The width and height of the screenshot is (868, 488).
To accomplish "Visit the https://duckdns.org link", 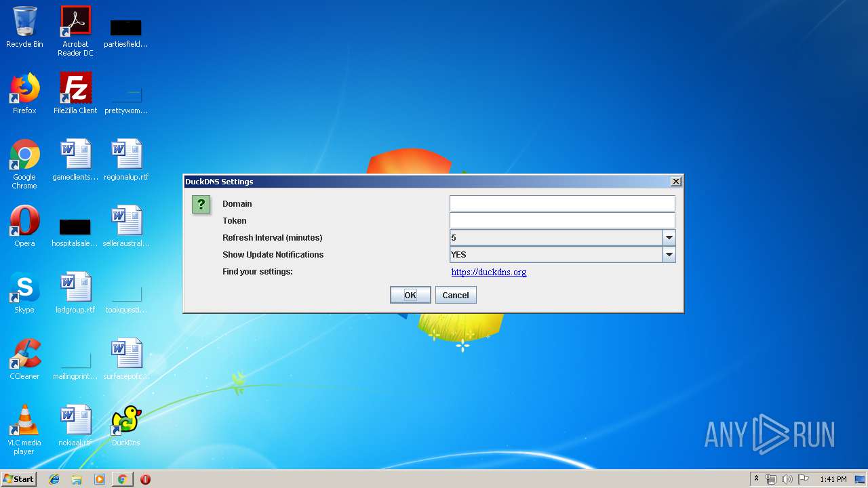I will pyautogui.click(x=489, y=272).
